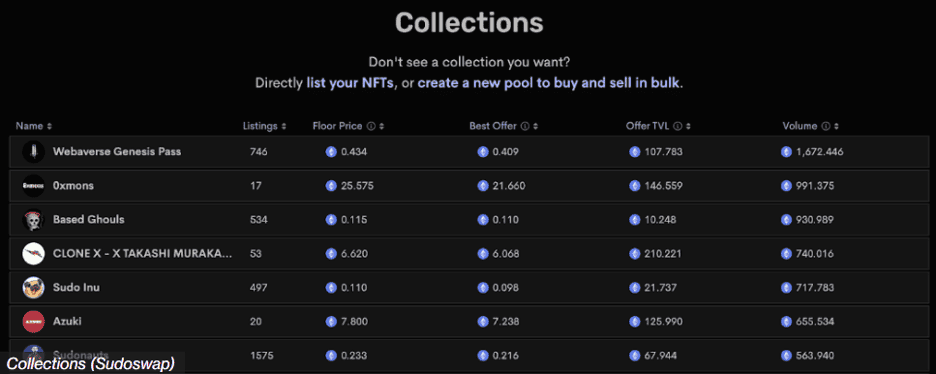The width and height of the screenshot is (936, 374).
Task: Show info icon next to Floor Price
Action: click(x=371, y=126)
